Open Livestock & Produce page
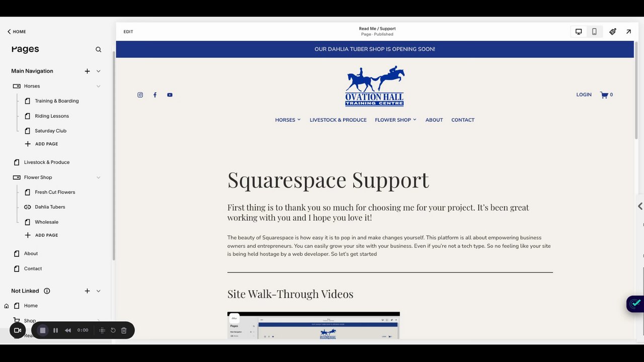Image resolution: width=644 pixels, height=362 pixels. pos(47,162)
